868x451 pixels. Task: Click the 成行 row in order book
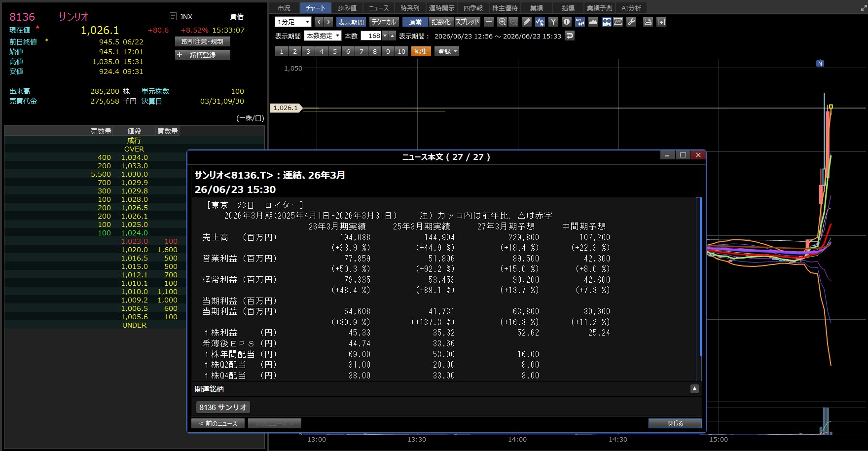point(135,141)
